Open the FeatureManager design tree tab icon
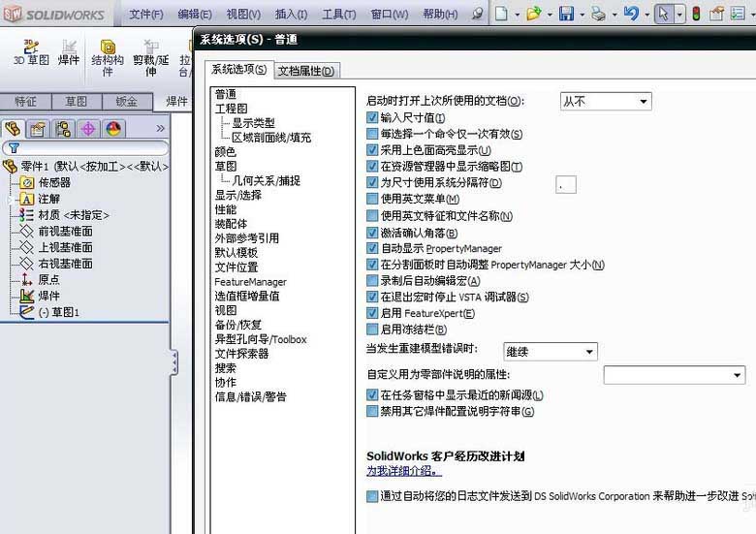This screenshot has width=756, height=534. [13, 129]
